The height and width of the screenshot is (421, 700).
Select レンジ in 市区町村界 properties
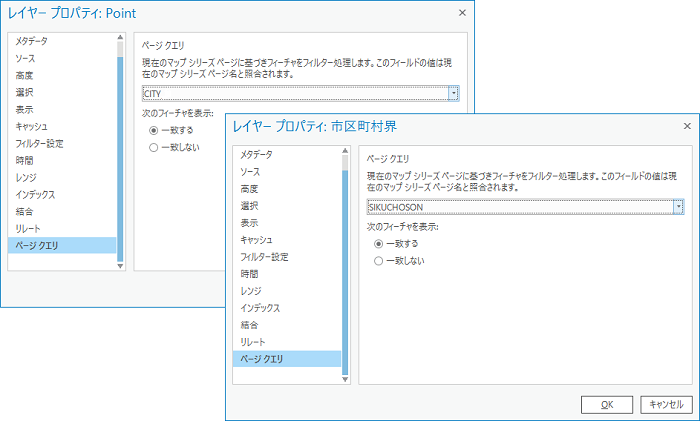click(251, 291)
